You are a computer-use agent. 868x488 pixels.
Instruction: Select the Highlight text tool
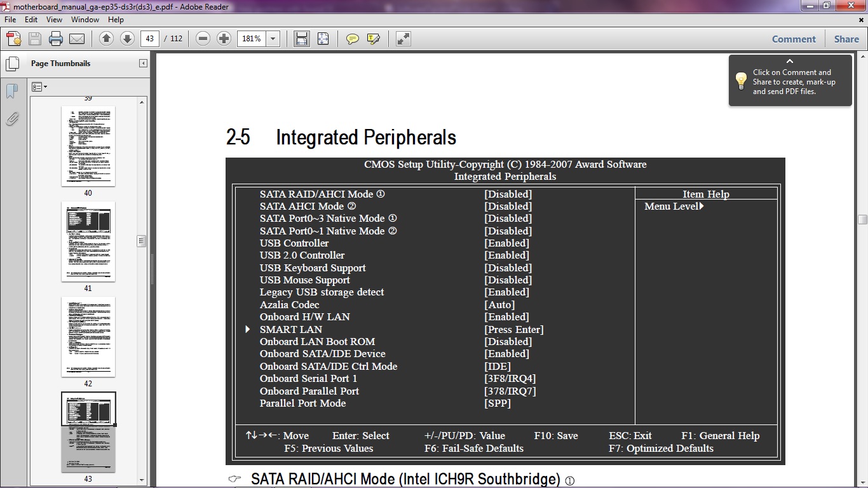coord(373,39)
